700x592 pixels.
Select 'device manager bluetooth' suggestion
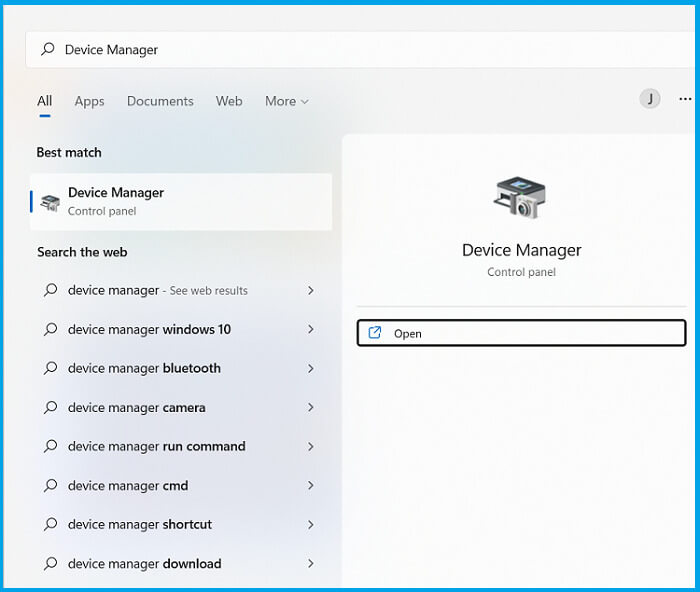point(179,368)
